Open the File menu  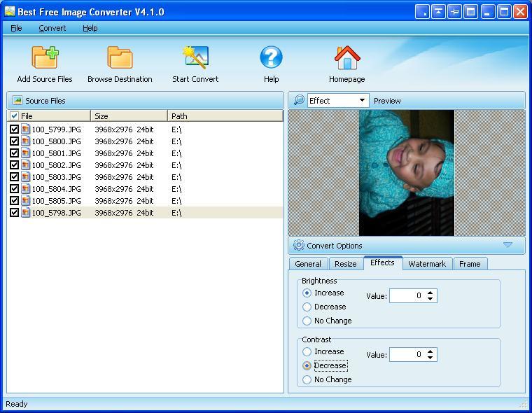(x=16, y=28)
